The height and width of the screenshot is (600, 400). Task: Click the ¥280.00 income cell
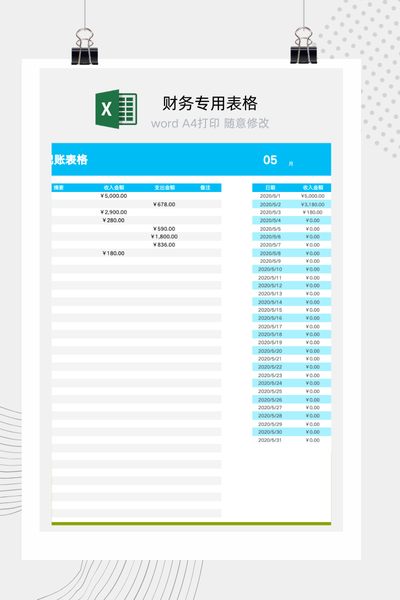[x=114, y=220]
